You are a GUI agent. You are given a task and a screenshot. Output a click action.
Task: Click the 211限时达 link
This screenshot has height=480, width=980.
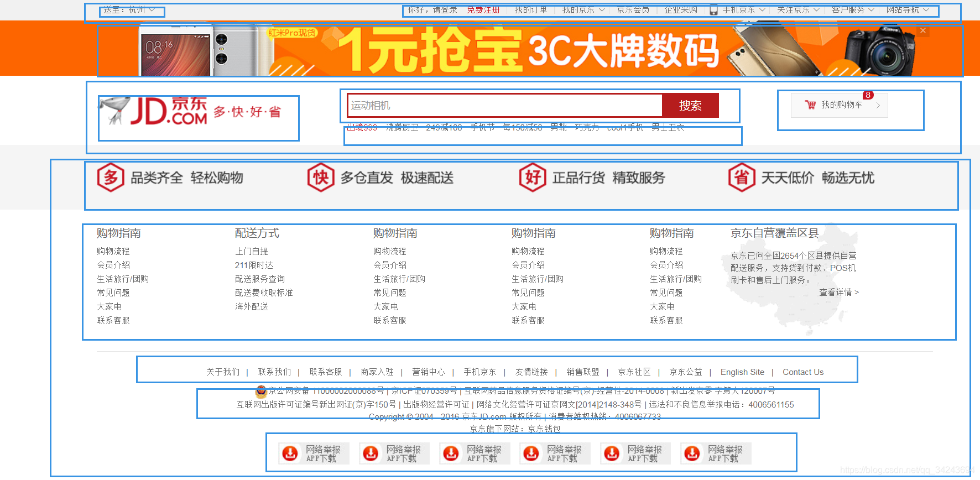(254, 265)
